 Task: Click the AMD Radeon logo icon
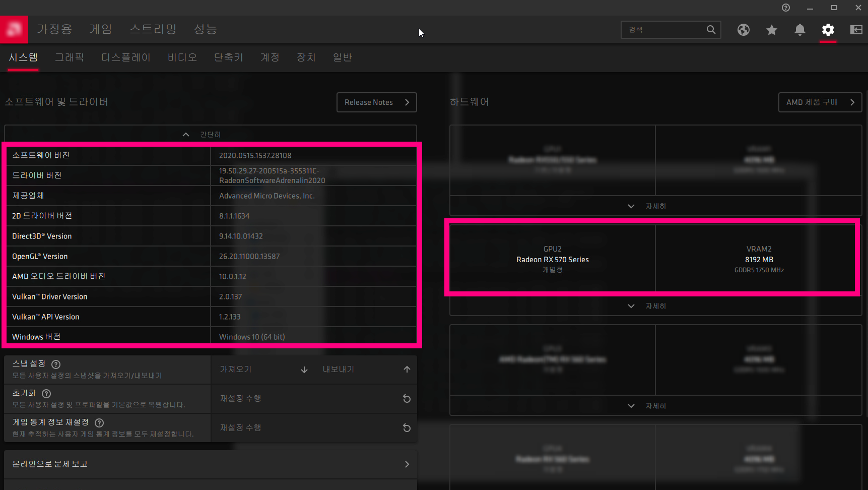click(x=14, y=29)
